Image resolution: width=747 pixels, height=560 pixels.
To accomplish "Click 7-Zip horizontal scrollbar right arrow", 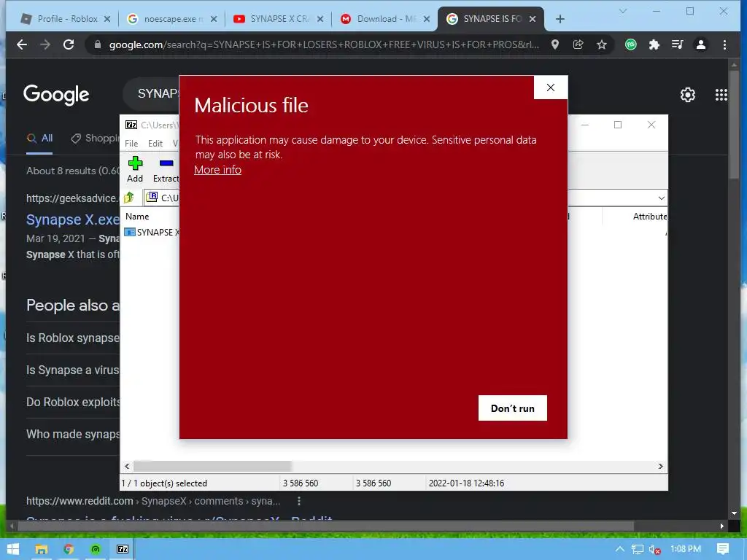I will pos(661,466).
